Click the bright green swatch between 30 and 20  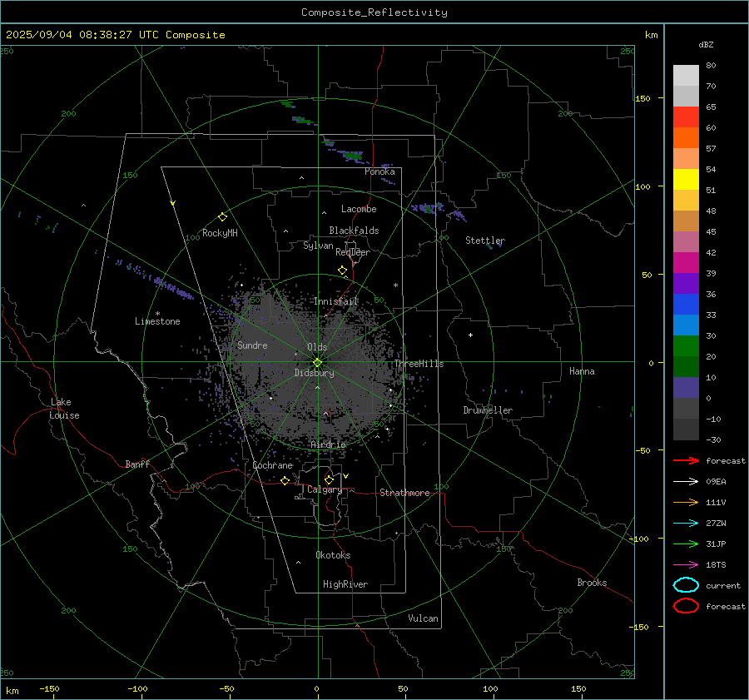click(686, 346)
